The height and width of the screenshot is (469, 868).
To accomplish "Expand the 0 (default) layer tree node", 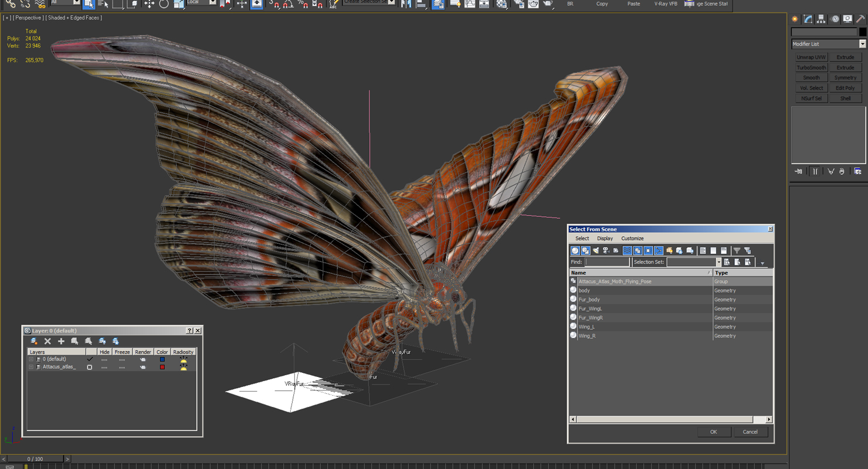I will coord(31,359).
